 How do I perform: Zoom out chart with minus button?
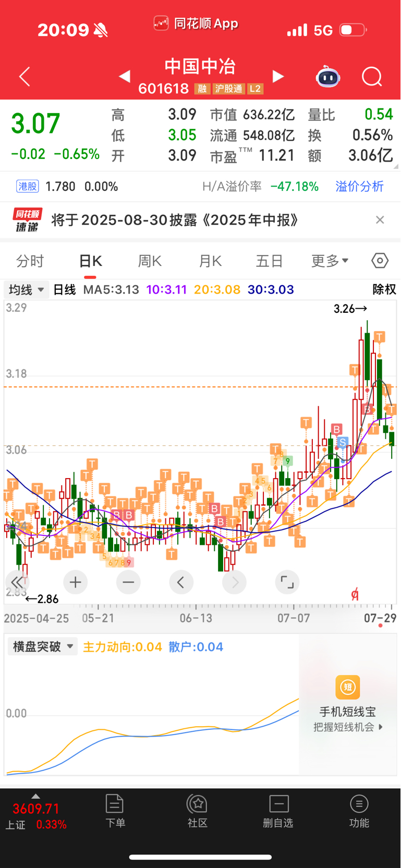pyautogui.click(x=128, y=582)
